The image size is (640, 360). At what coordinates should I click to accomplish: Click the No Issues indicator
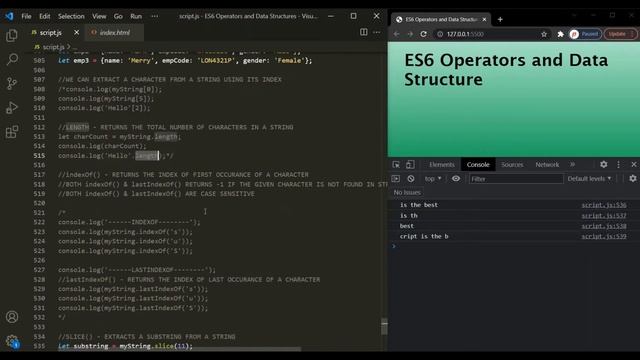click(x=407, y=192)
